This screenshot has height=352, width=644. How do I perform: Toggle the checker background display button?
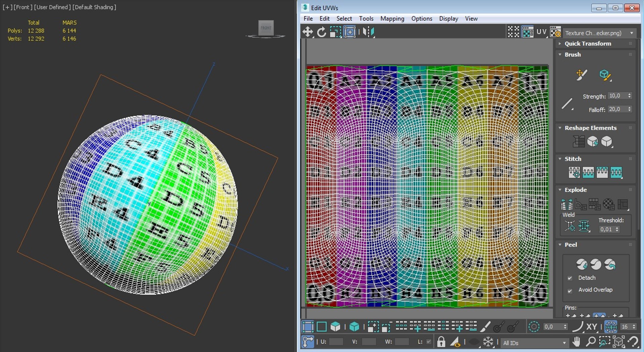point(528,32)
